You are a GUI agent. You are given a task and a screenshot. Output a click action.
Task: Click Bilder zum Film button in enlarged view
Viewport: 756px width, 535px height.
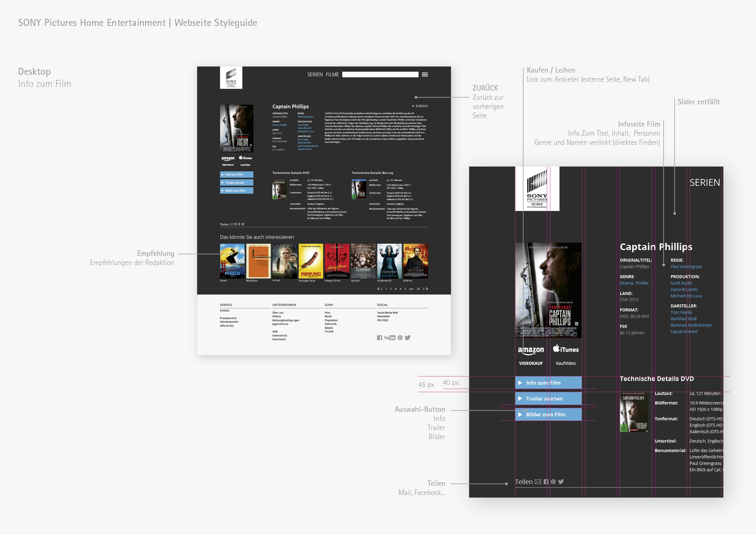pos(548,415)
